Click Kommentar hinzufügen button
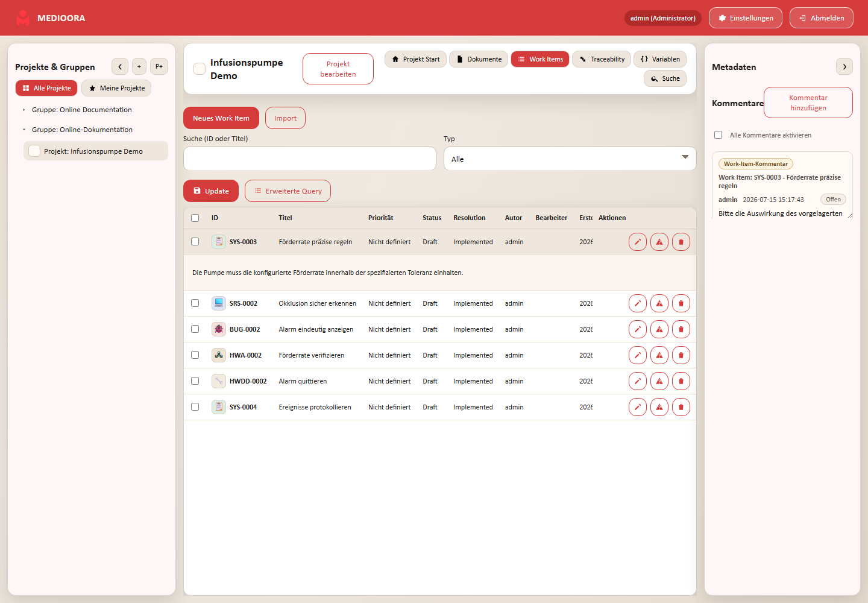Screen dimensions: 868x603 808,103
